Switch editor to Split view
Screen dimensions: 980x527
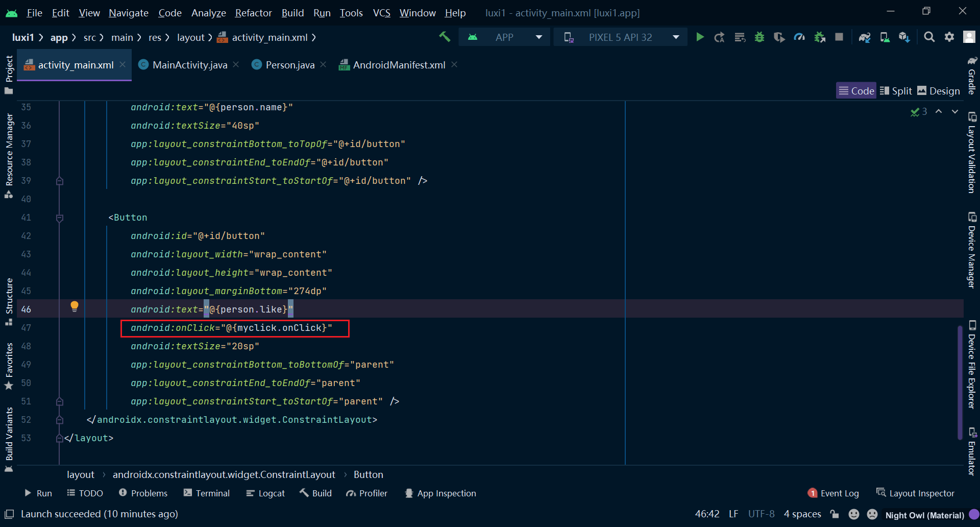pos(896,91)
